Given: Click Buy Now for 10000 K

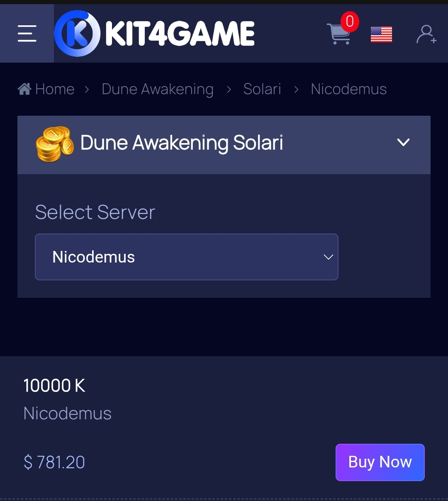Looking at the screenshot, I should pyautogui.click(x=380, y=462).
